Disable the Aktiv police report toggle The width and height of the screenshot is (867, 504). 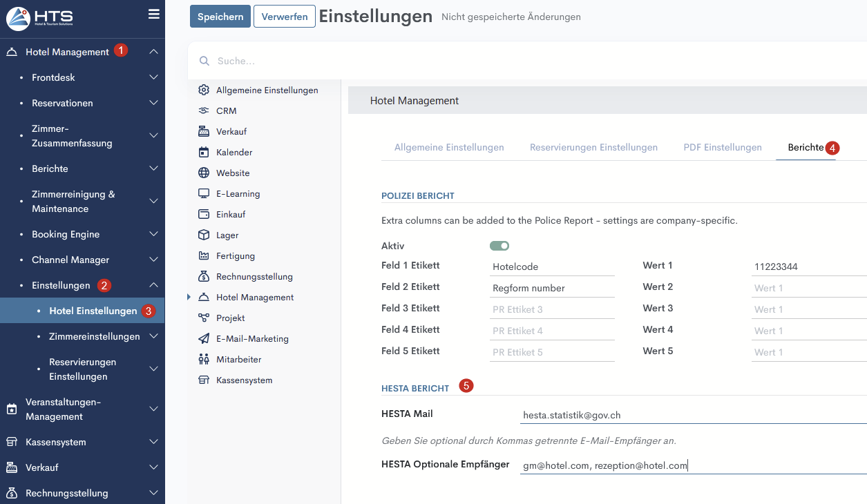(499, 246)
